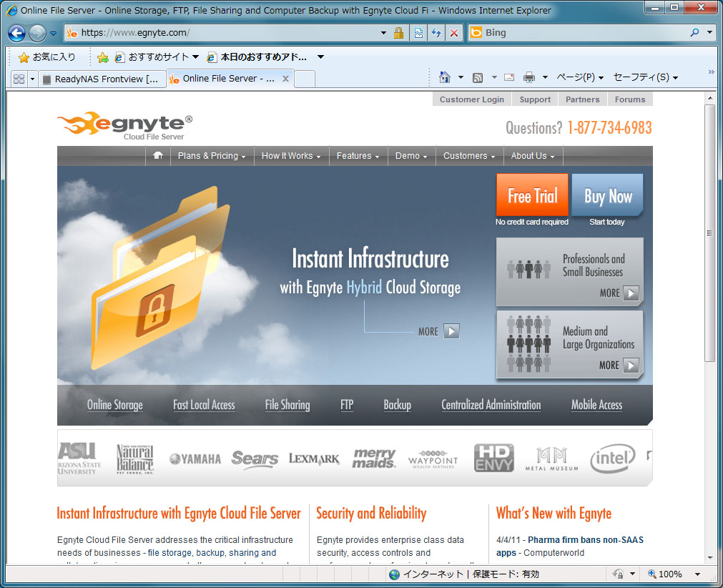723x588 pixels.
Task: Click the browser Back arrow button
Action: coord(16,33)
